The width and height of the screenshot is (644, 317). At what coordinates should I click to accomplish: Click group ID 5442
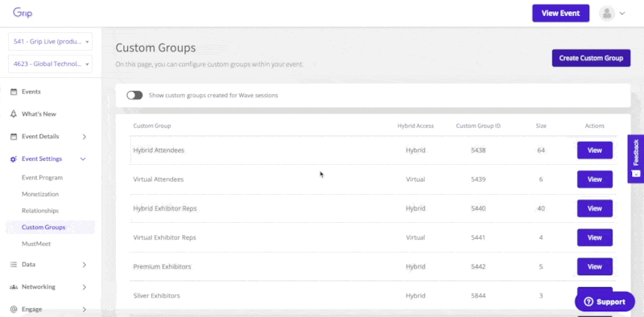click(x=478, y=267)
